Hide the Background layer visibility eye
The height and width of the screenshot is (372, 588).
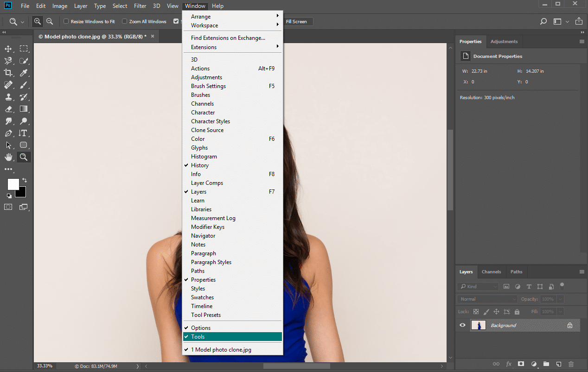pos(462,325)
